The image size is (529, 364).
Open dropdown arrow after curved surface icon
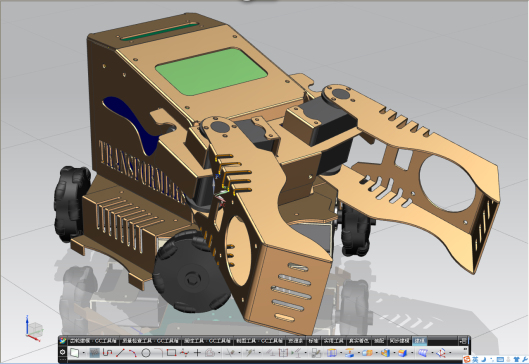(x=432, y=353)
